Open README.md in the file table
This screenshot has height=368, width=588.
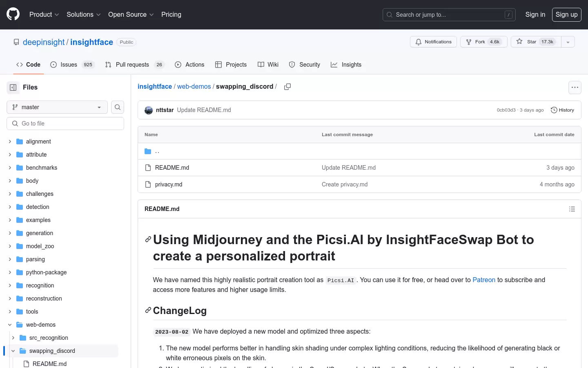(172, 168)
